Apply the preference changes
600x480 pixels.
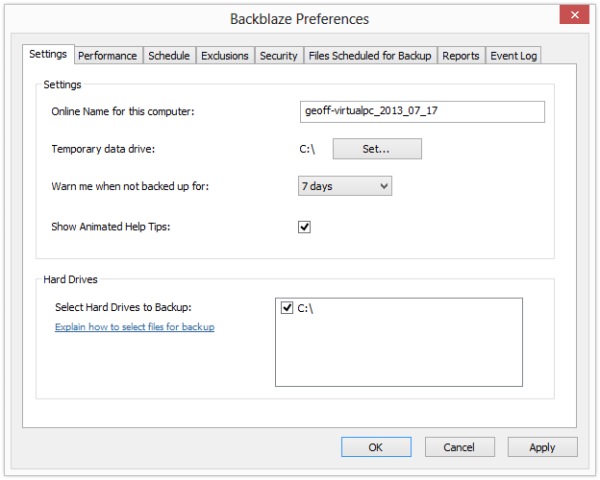[x=543, y=447]
